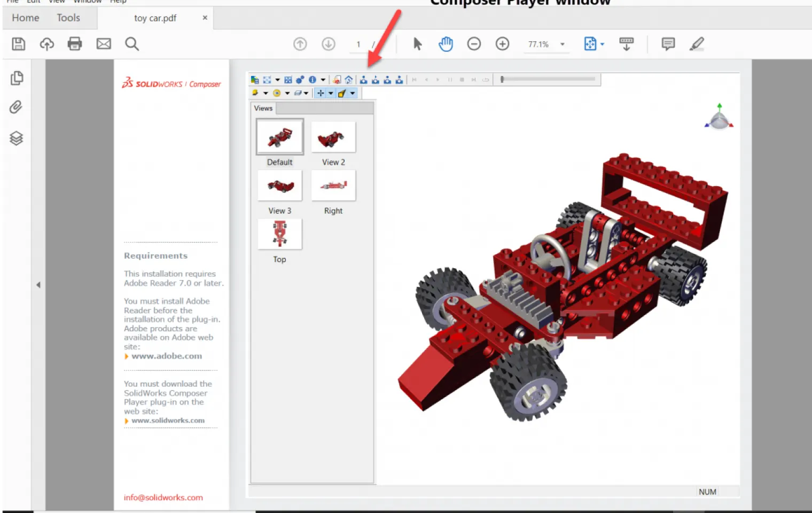The width and height of the screenshot is (812, 513).
Task: Click explode icon left of rewind control
Action: [x=399, y=80]
